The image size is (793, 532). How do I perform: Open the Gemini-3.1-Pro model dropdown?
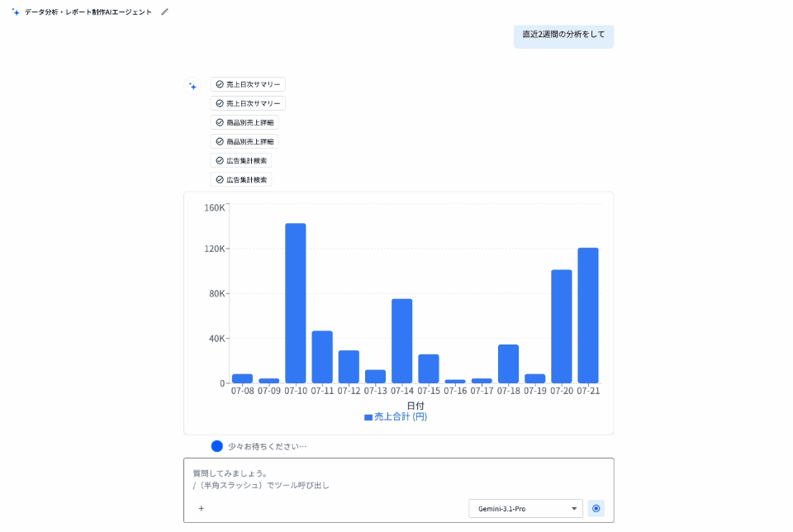pos(525,508)
